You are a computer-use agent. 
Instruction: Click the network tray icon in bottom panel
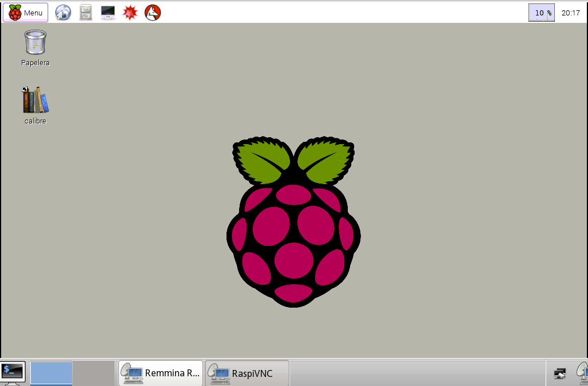pos(560,373)
